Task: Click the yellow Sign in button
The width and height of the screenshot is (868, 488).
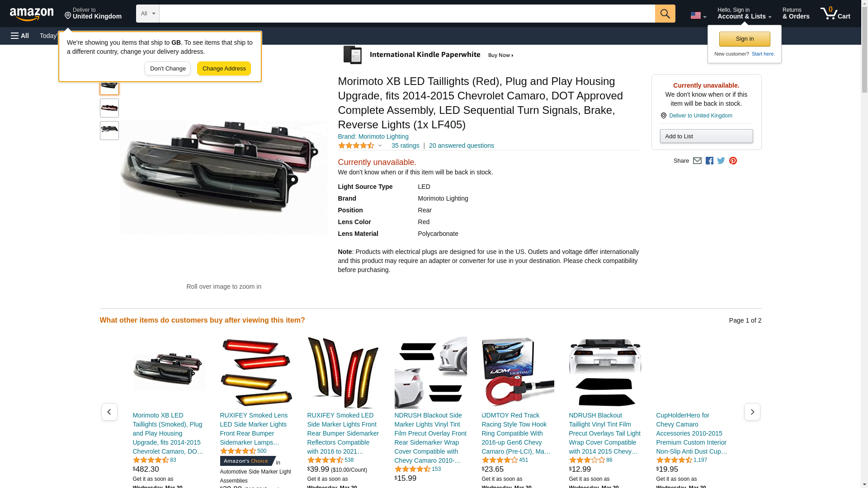Action: point(745,39)
